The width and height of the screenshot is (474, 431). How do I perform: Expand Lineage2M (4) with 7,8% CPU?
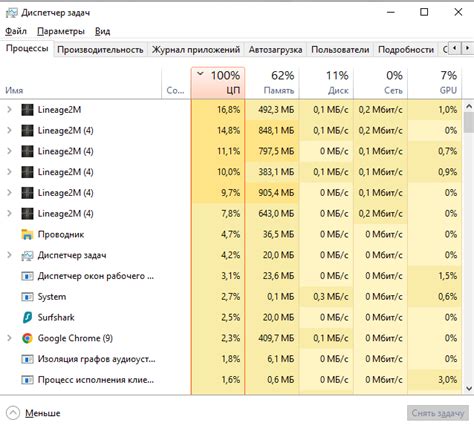pos(9,214)
